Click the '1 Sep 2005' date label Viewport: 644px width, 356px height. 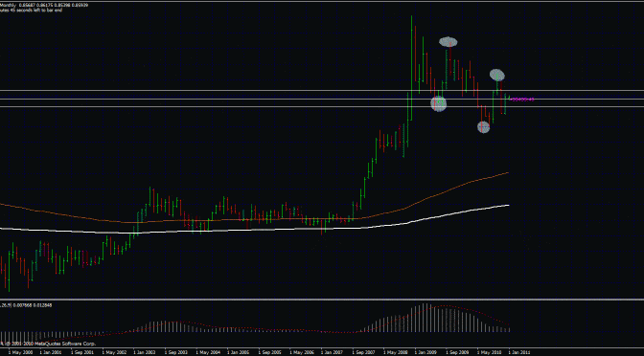tap(268, 352)
